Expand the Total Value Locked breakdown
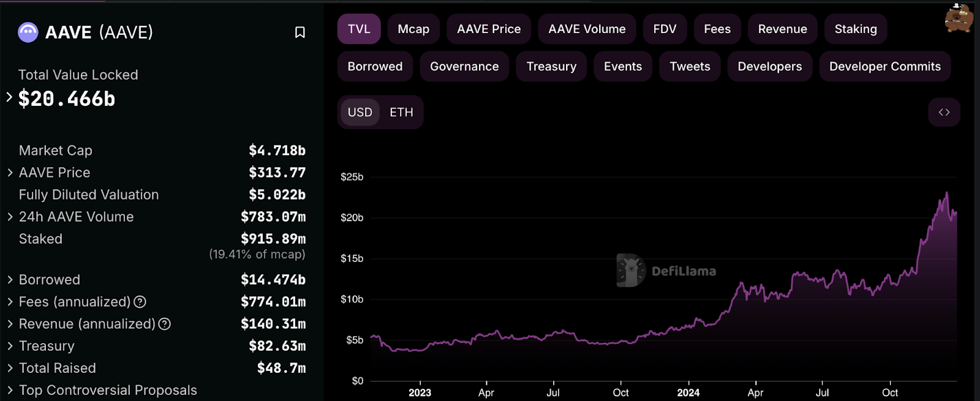Image resolution: width=980 pixels, height=401 pixels. point(9,97)
